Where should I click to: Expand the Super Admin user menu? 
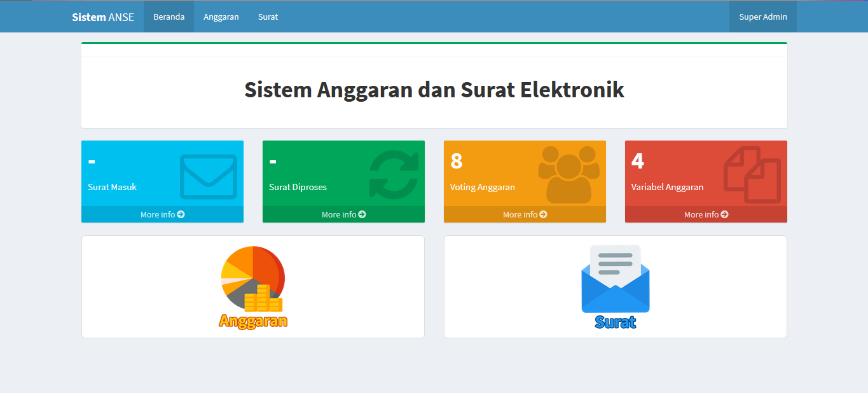(762, 17)
